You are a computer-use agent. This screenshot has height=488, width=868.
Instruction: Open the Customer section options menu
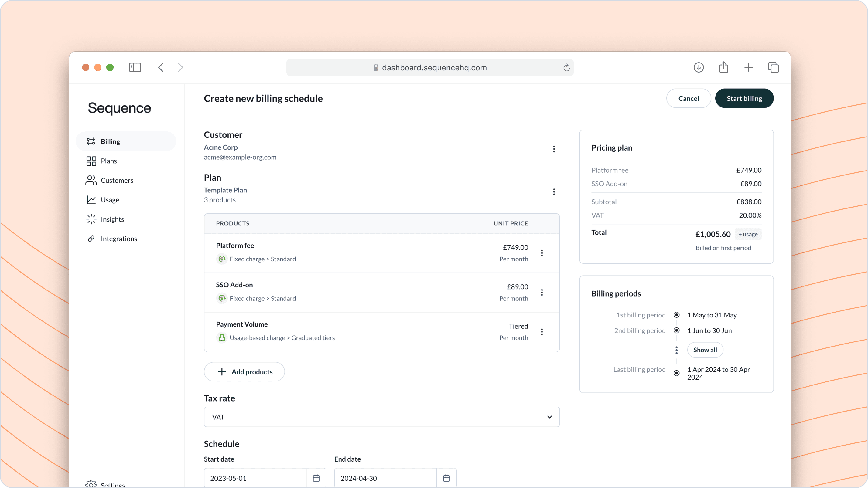tap(554, 149)
